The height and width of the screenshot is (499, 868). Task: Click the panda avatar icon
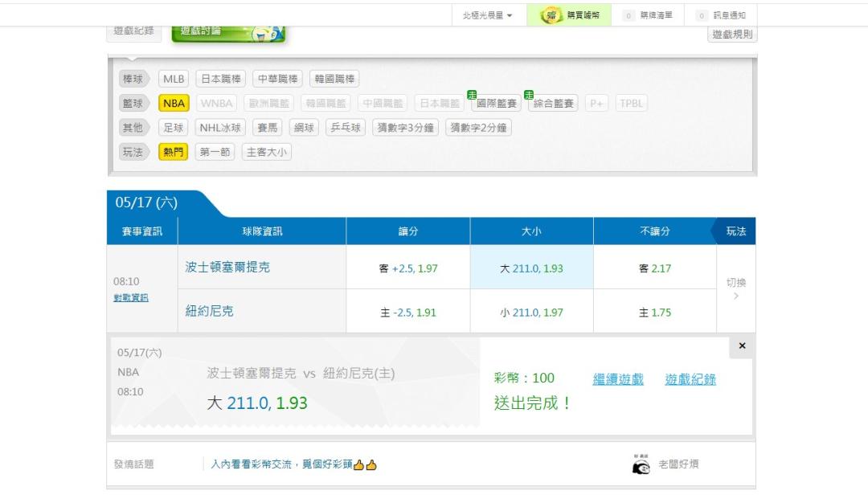tap(641, 464)
